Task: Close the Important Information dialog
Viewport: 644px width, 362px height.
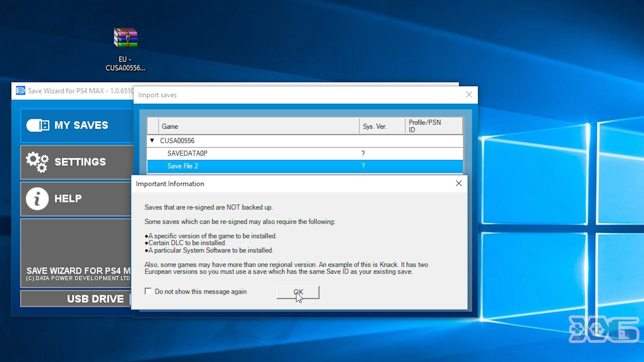Action: (x=459, y=184)
